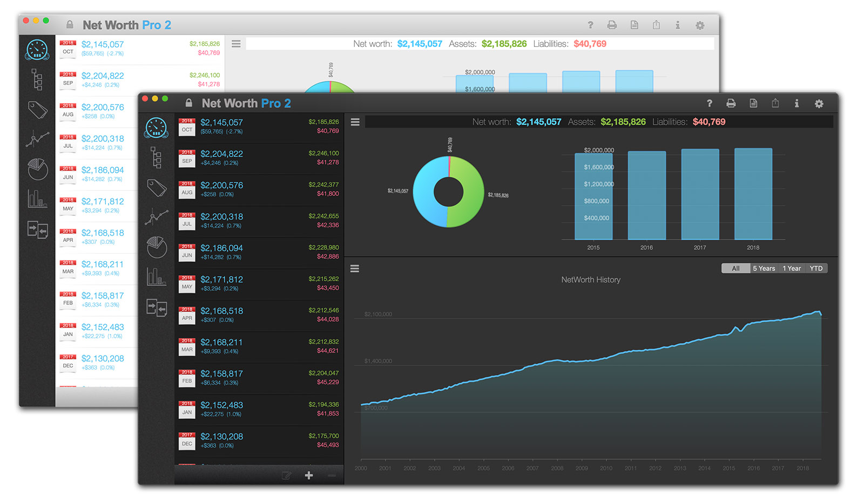Open the dashboard clock icon in light window
Viewport: 864px width, 504px height.
(37, 50)
